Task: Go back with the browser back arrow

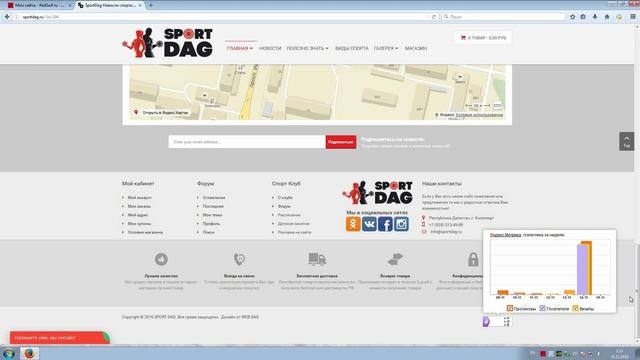Action: [7, 17]
